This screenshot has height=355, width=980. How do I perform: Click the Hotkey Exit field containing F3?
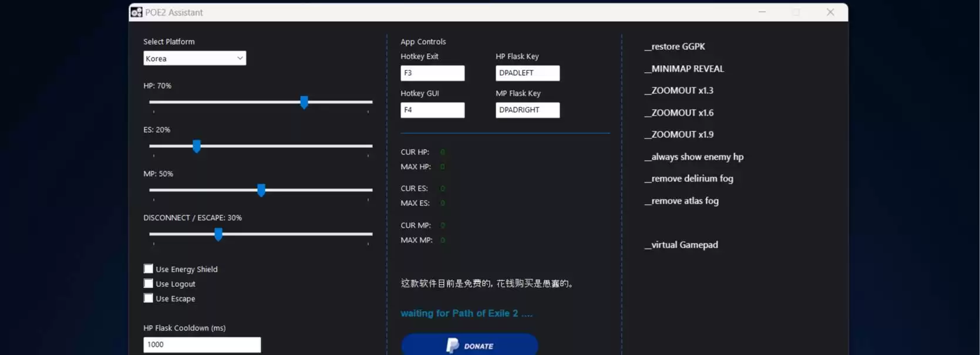[433, 73]
